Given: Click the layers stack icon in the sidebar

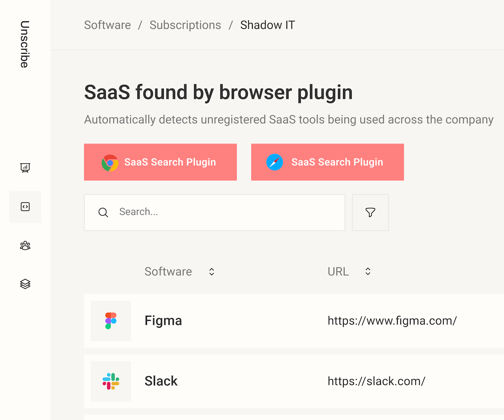Looking at the screenshot, I should pyautogui.click(x=25, y=284).
